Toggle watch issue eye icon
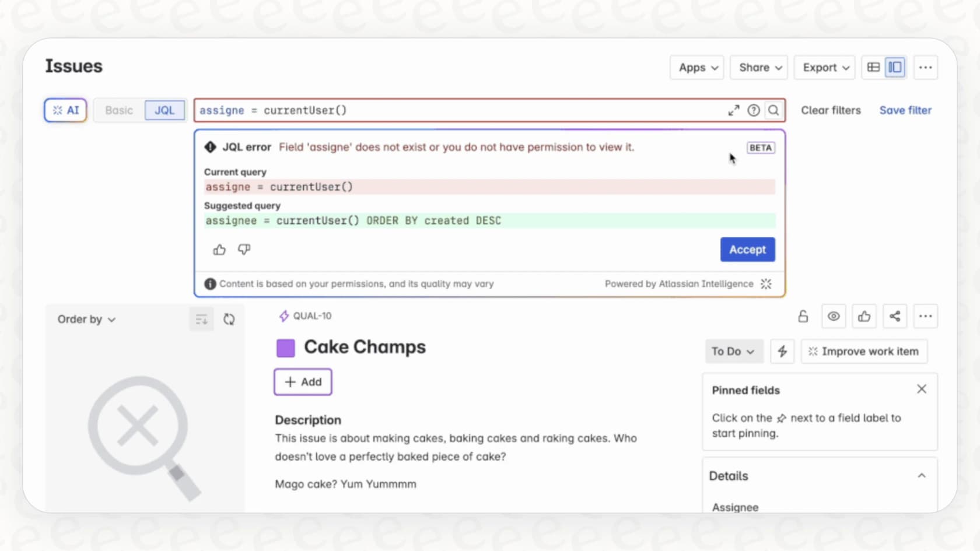The width and height of the screenshot is (980, 551). (834, 317)
